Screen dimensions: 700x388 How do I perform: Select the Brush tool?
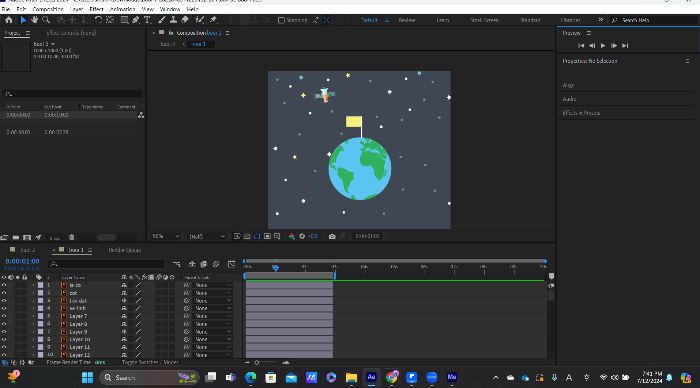coord(162,20)
